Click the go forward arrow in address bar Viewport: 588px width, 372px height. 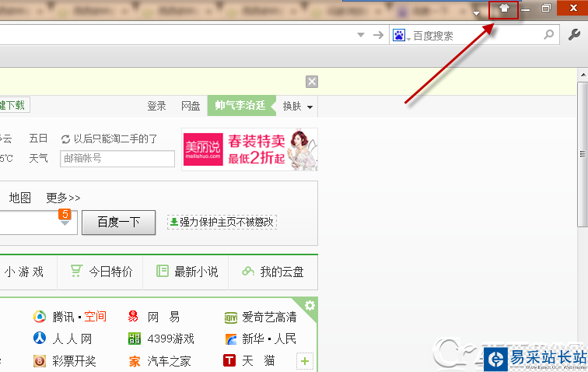378,35
